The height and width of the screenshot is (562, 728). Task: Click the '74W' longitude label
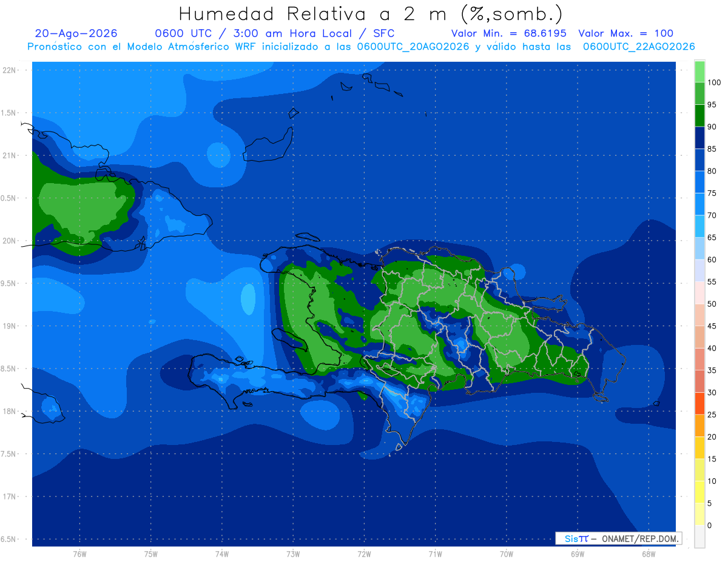tap(222, 554)
